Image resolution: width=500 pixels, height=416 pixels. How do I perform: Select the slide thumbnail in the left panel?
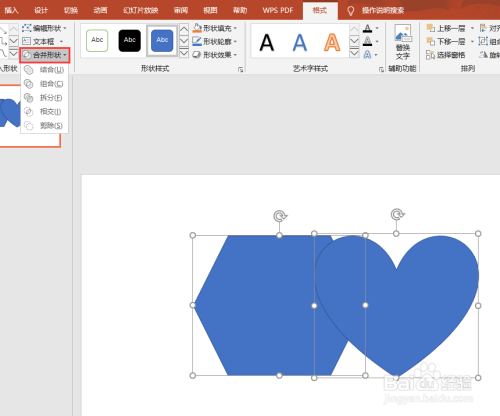(x=30, y=115)
